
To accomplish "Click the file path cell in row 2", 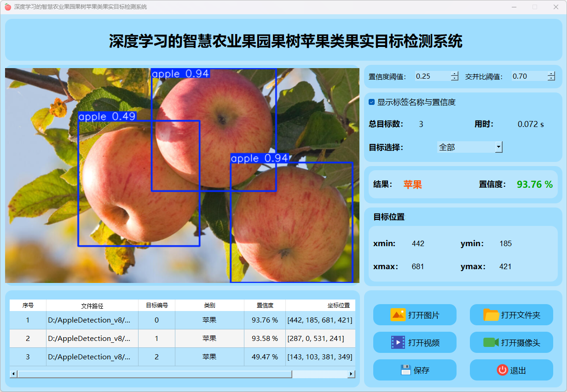I will tap(93, 338).
